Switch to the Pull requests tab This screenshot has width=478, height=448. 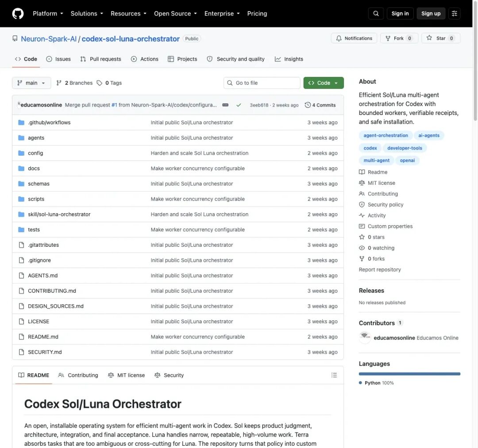(100, 59)
